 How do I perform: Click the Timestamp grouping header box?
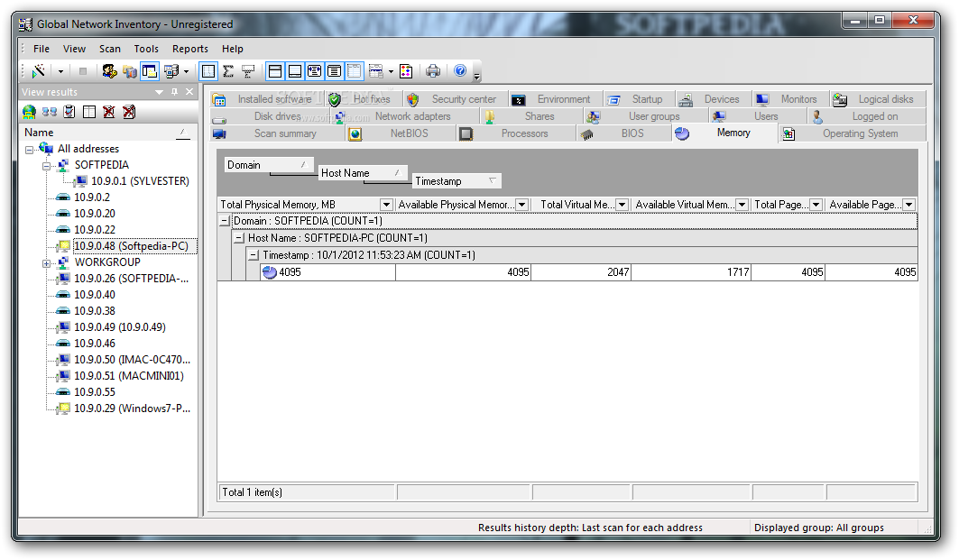click(x=456, y=181)
